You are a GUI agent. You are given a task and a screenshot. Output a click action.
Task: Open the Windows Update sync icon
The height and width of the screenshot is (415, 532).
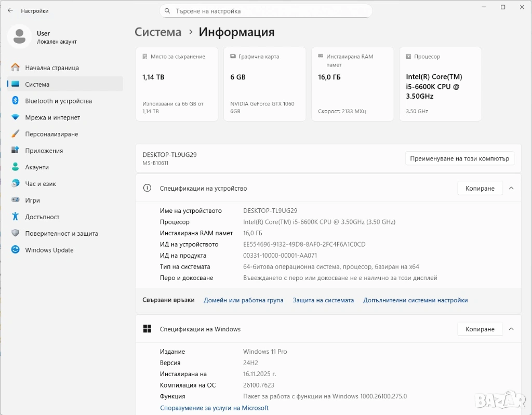click(x=15, y=250)
